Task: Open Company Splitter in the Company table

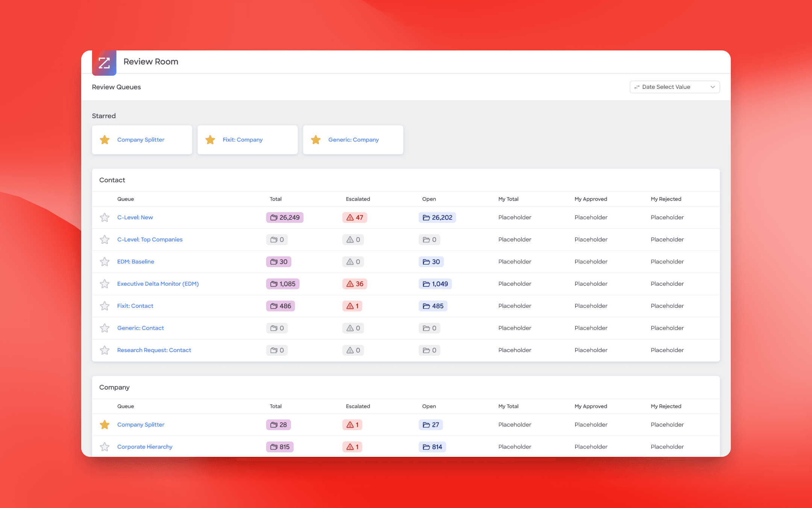Action: click(141, 424)
